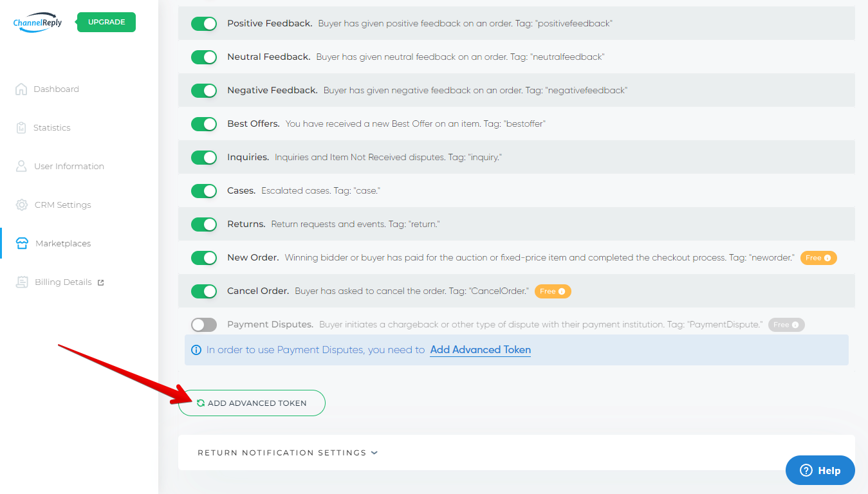Click the Statistics clipboard icon
The width and height of the screenshot is (868, 494).
(21, 127)
